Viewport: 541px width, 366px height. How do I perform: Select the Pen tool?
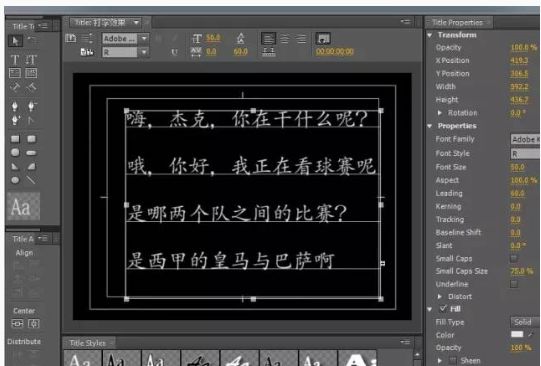[x=15, y=106]
